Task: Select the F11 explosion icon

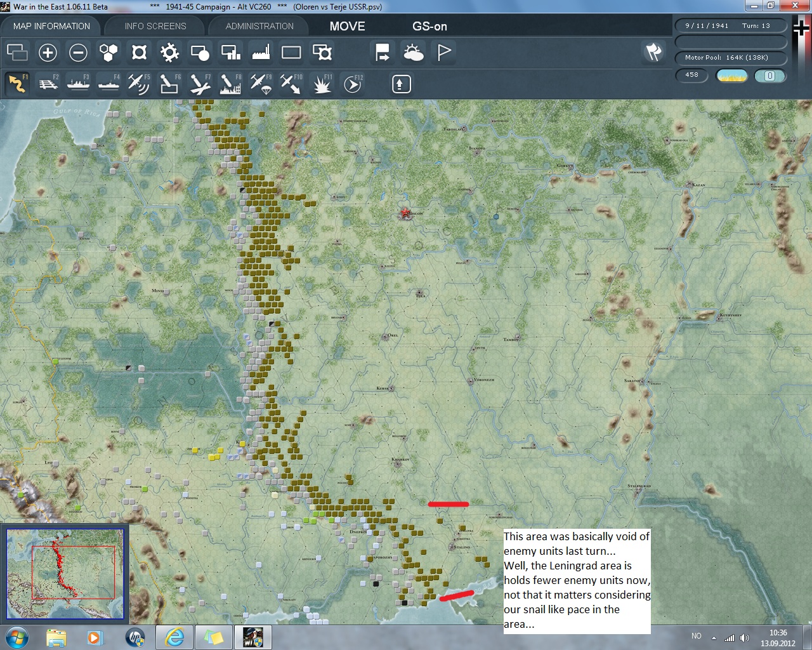Action: pos(322,83)
